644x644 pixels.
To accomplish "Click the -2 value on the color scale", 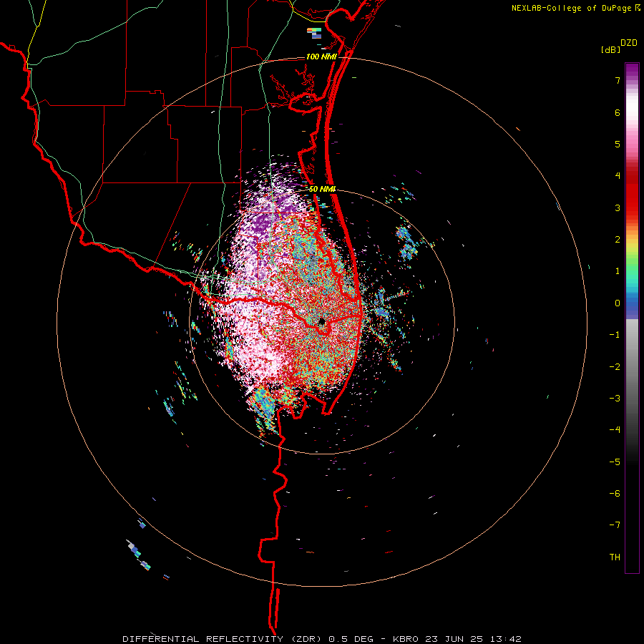I will click(x=615, y=367).
